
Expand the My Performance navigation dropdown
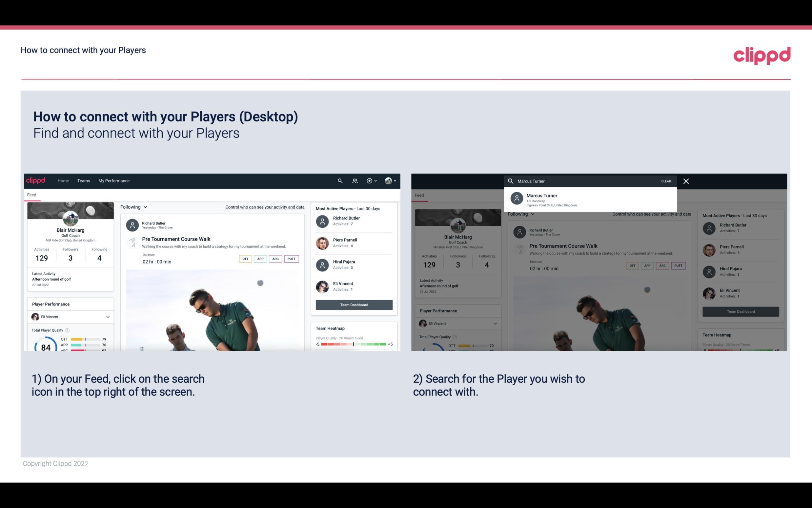114,180
